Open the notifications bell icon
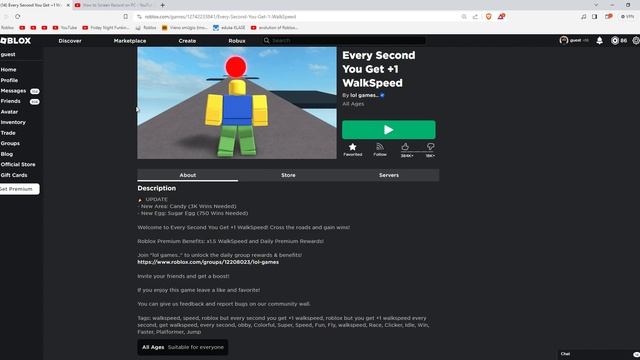This screenshot has height=360, width=640. click(599, 40)
